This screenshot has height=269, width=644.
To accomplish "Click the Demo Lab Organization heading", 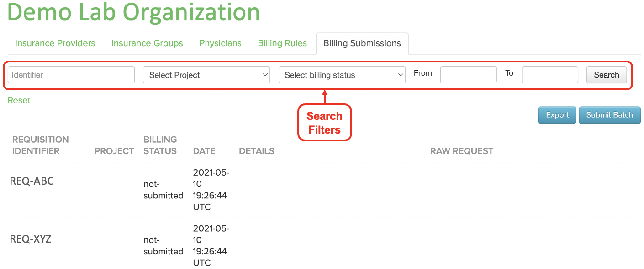I will (133, 11).
